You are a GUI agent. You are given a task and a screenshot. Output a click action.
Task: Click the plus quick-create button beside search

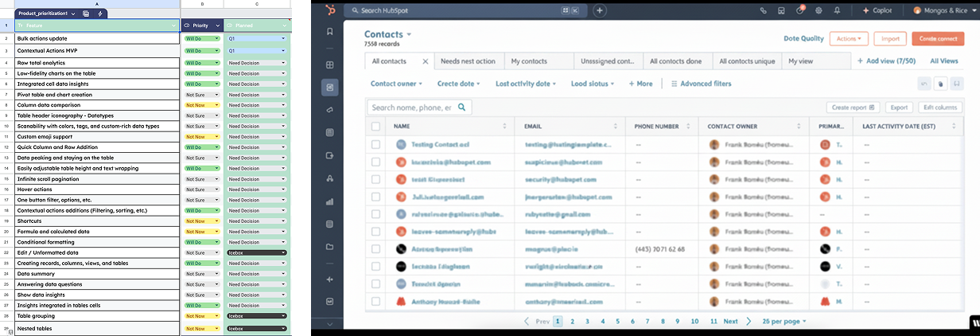click(x=600, y=10)
